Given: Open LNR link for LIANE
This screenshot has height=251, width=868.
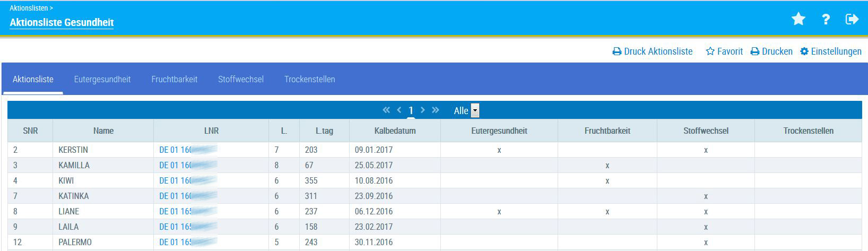Looking at the screenshot, I should [x=175, y=211].
